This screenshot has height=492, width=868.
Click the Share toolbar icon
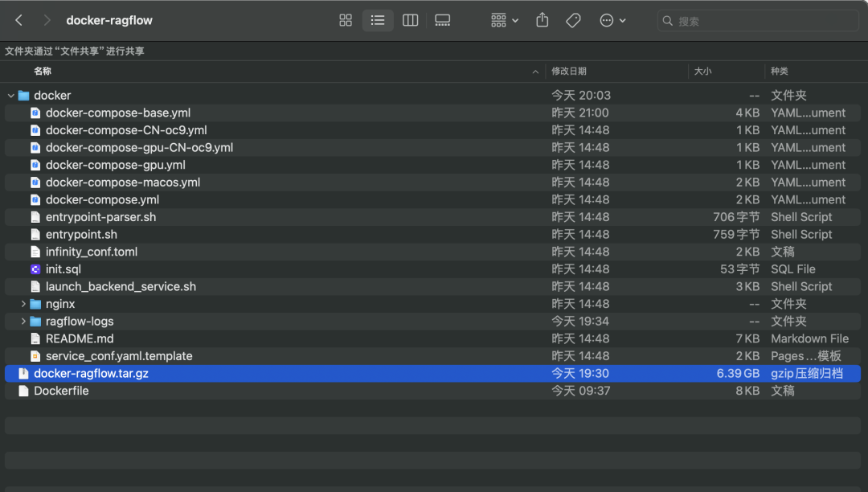pos(542,20)
